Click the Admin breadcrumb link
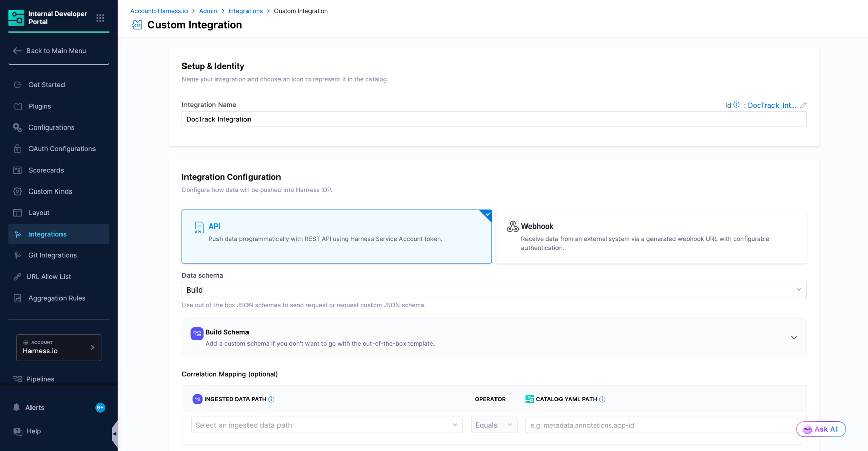868x451 pixels. pyautogui.click(x=208, y=11)
